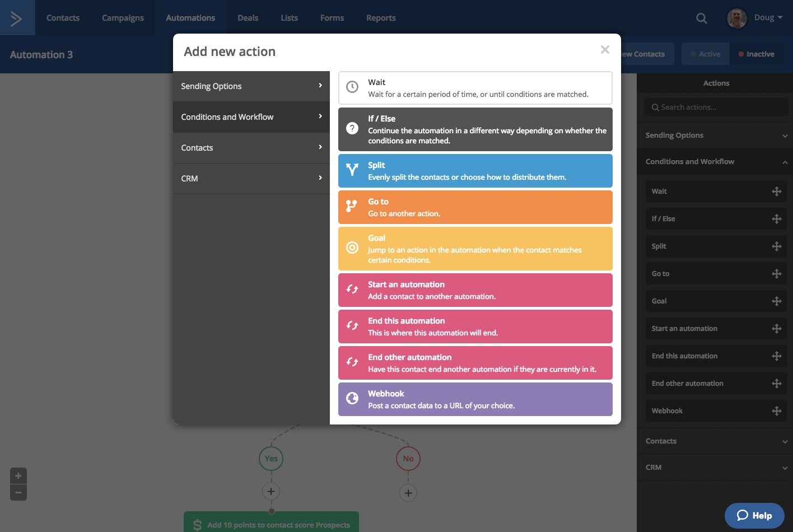Choose the Start an automation action
The height and width of the screenshot is (532, 793).
pyautogui.click(x=475, y=290)
